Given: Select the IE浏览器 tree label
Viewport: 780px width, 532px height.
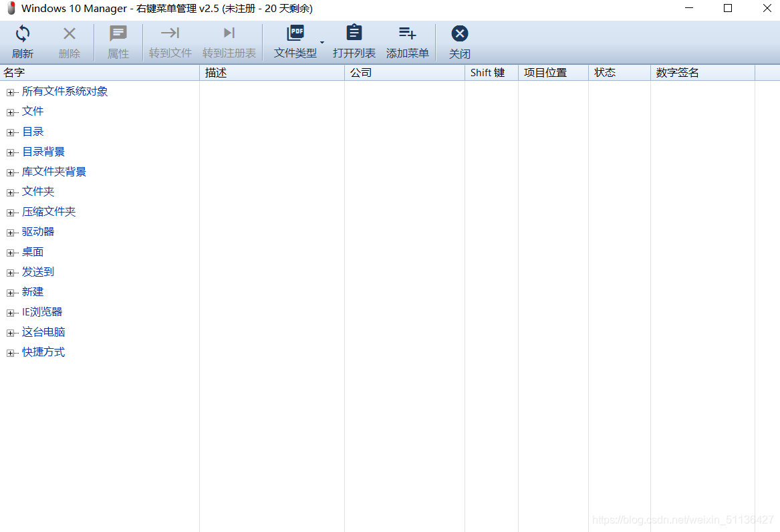Looking at the screenshot, I should tap(42, 312).
